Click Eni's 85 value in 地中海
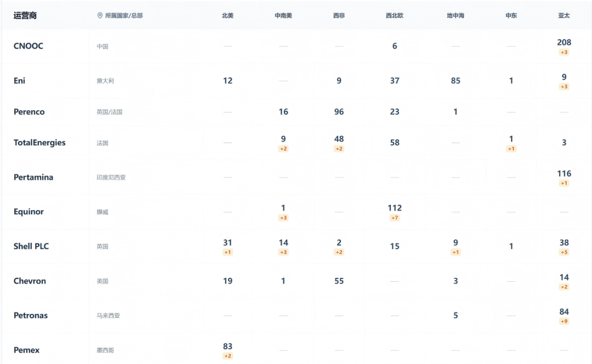This screenshot has height=364, width=592. click(x=456, y=81)
